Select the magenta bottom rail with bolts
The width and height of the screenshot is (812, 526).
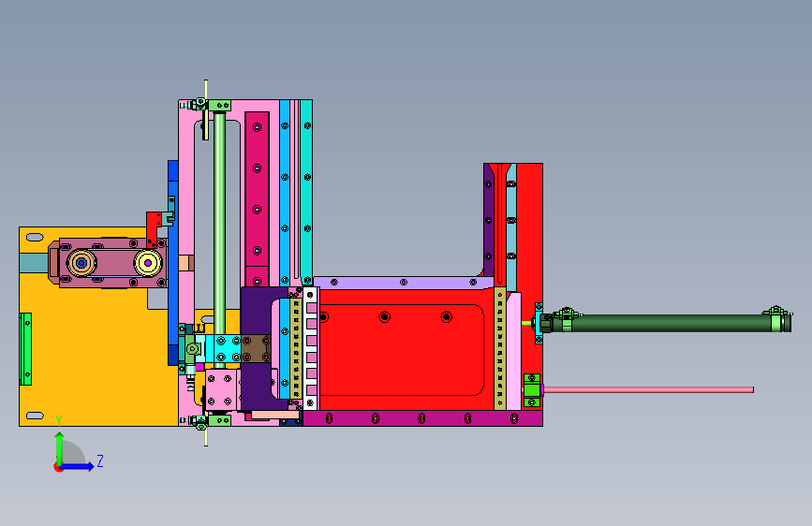(x=422, y=418)
